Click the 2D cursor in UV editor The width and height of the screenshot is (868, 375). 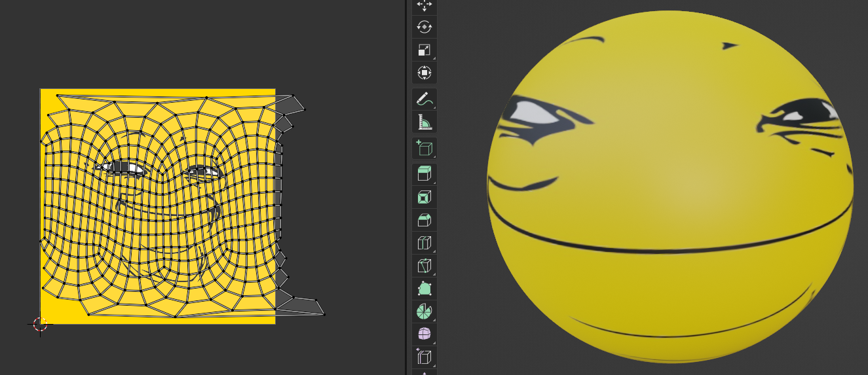(x=40, y=324)
